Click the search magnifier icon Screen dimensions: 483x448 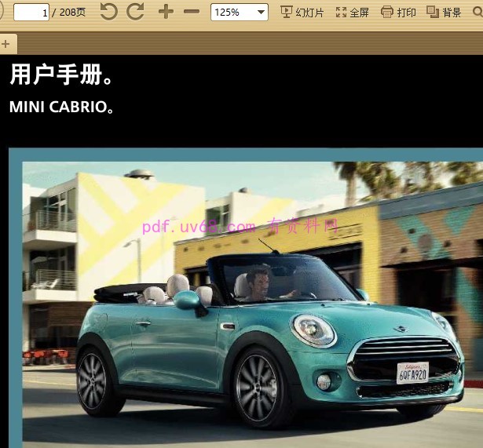(x=478, y=13)
